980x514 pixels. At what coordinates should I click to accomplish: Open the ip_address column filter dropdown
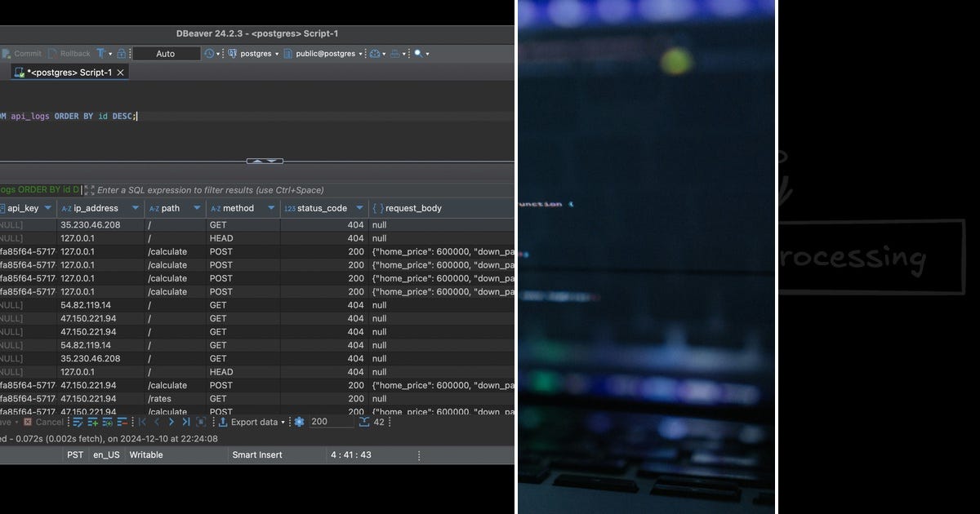point(134,208)
